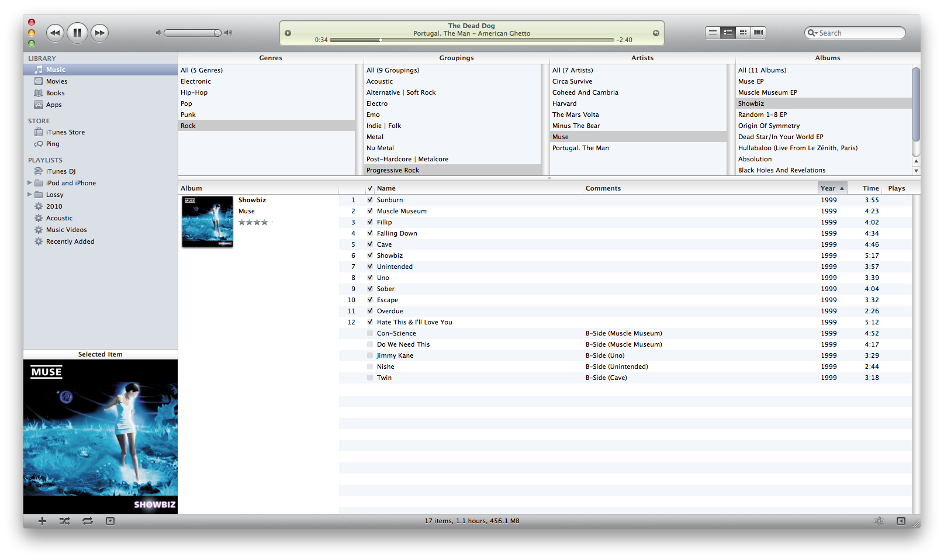Viewport: 944px width, 560px height.
Task: Select the Electronic genre
Action: click(267, 81)
